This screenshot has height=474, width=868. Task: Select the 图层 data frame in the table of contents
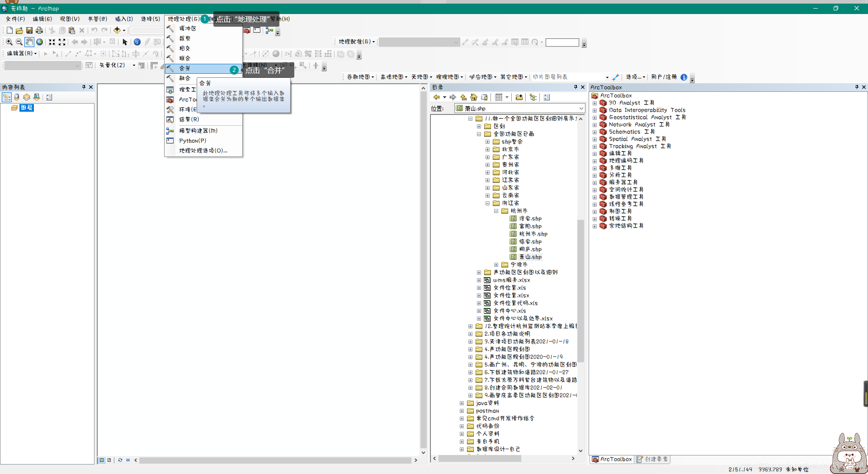click(x=27, y=108)
